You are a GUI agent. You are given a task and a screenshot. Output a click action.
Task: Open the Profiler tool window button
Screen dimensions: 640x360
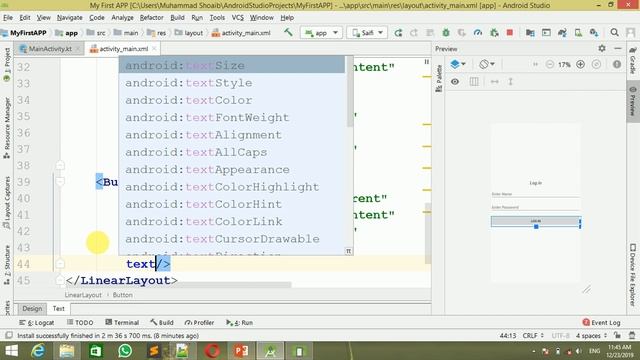pos(199,322)
